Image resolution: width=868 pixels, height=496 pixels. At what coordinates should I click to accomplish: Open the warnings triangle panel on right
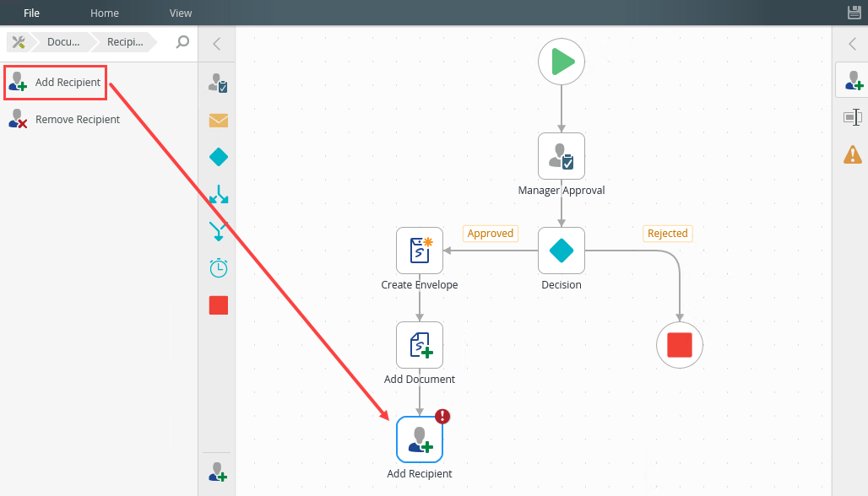coord(853,154)
